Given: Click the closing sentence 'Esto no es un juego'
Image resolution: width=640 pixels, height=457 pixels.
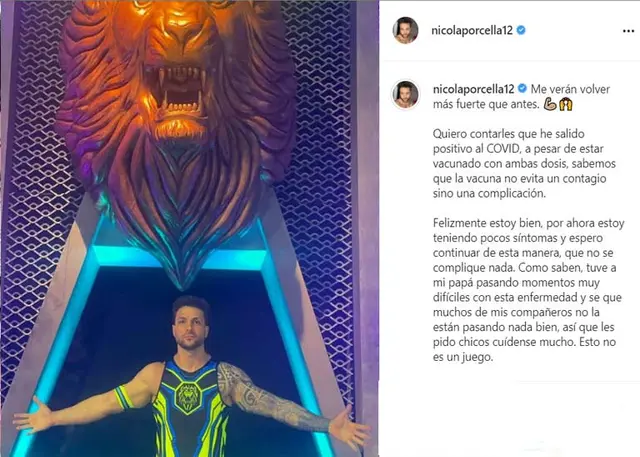Looking at the screenshot, I should point(524,349).
